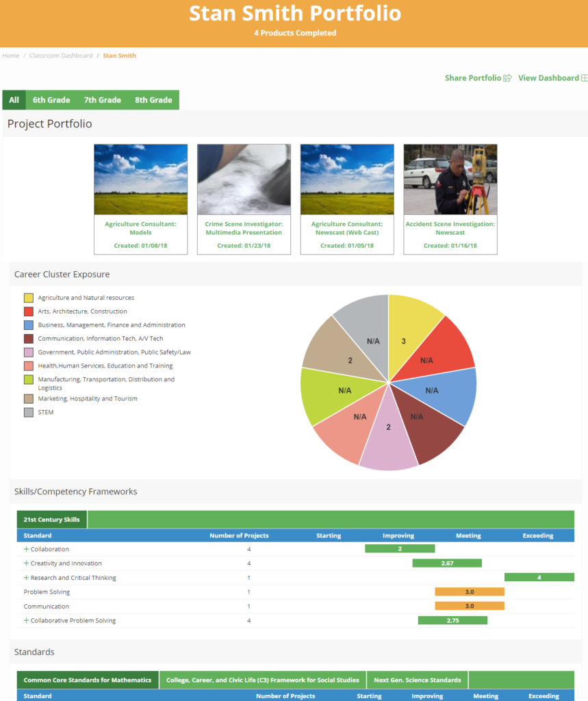Open the Next Gen. Science Standards tab

point(416,680)
